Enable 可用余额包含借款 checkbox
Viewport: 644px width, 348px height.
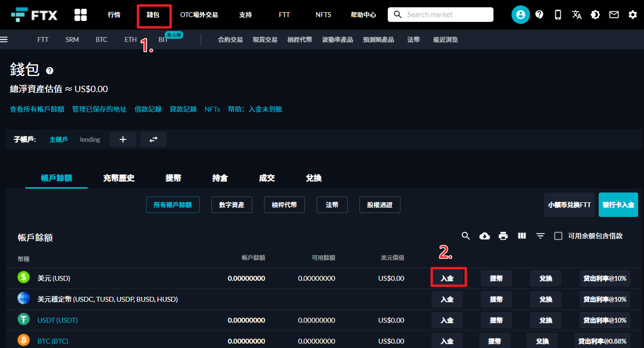(x=558, y=236)
